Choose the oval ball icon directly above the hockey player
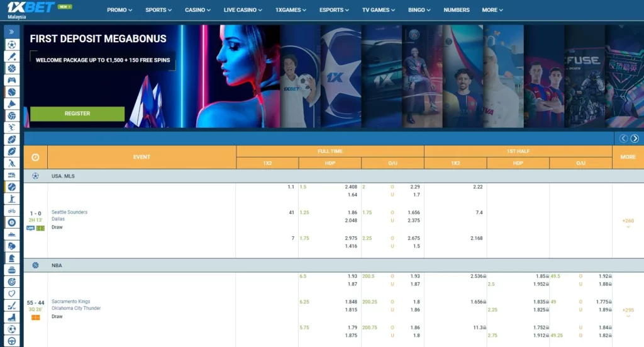The height and width of the screenshot is (347, 644). tap(11, 151)
